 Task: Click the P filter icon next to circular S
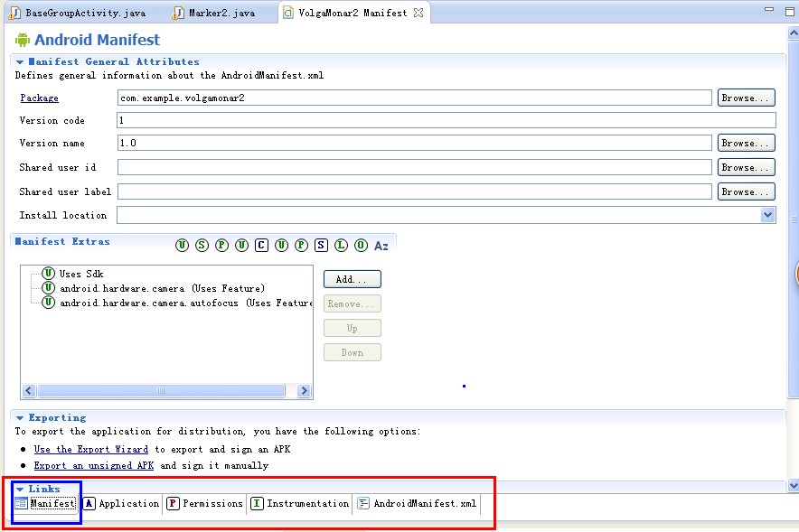pyautogui.click(x=221, y=246)
